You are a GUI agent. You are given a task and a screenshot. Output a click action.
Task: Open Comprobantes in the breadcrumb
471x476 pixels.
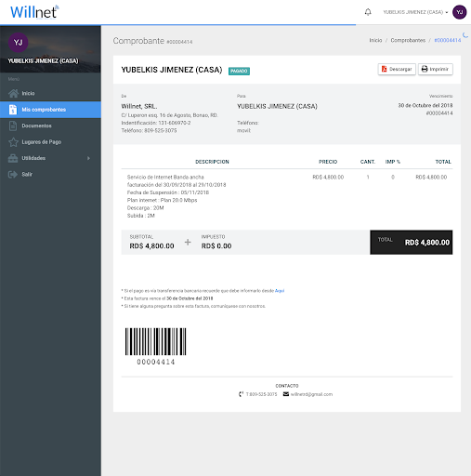(408, 40)
